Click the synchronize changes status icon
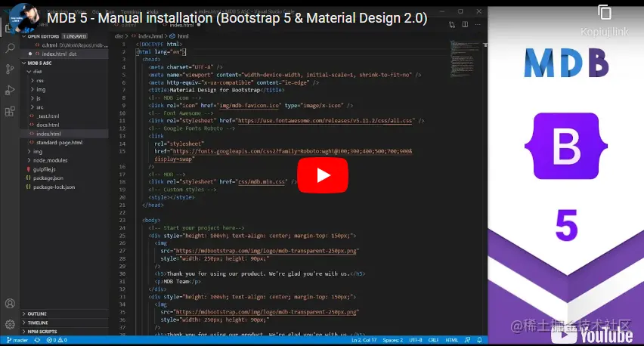The image size is (644, 346). pos(37,340)
